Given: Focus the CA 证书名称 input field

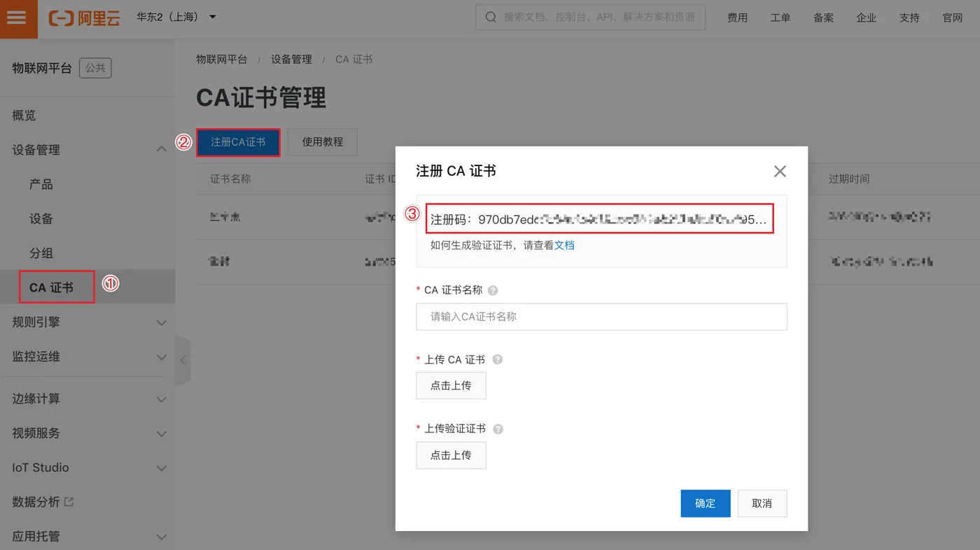Looking at the screenshot, I should click(x=601, y=317).
